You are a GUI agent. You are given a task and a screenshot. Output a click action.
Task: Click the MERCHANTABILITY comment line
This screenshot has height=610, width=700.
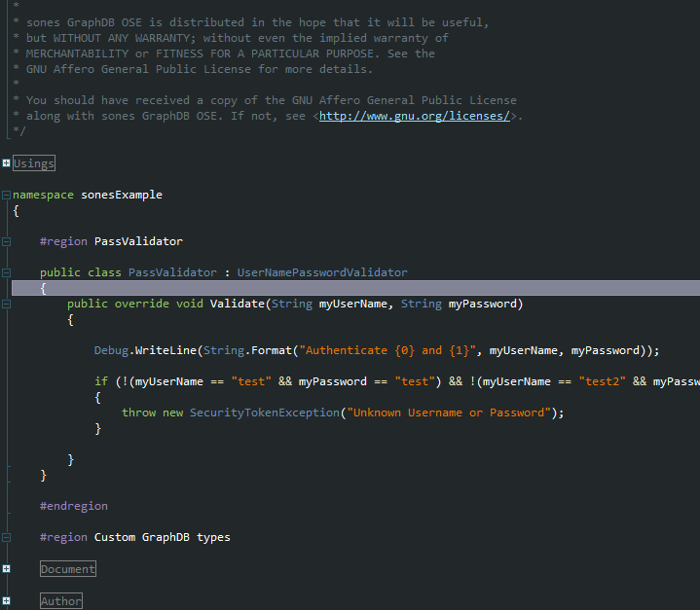pos(224,54)
